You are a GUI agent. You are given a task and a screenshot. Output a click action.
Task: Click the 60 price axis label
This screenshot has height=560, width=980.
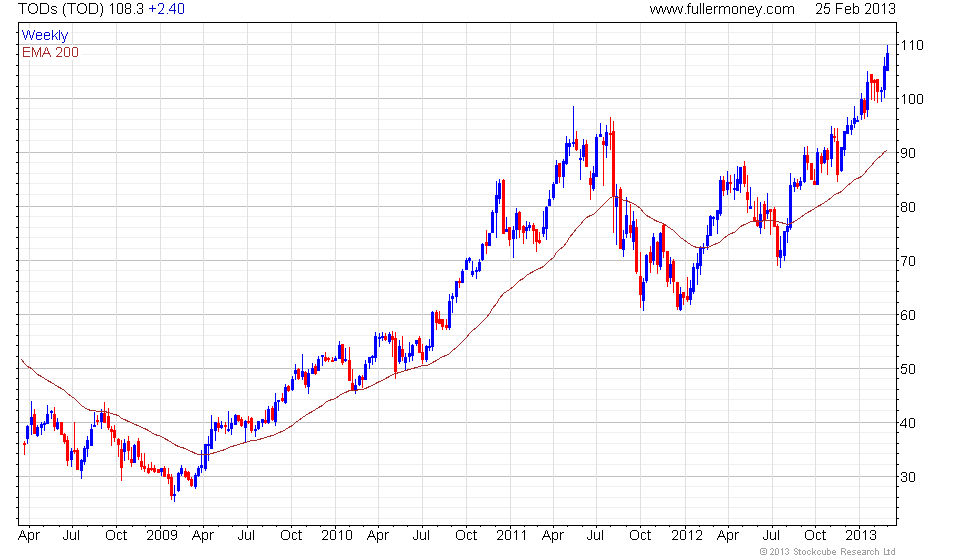tap(908, 315)
